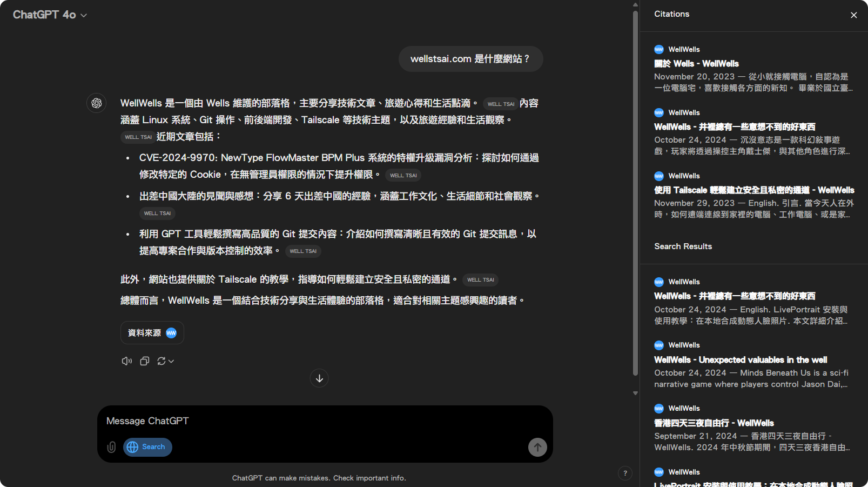Viewport: 868px width, 487px height.
Task: Click WellWells site icon above 使用 Tailscale citation
Action: coord(659,176)
